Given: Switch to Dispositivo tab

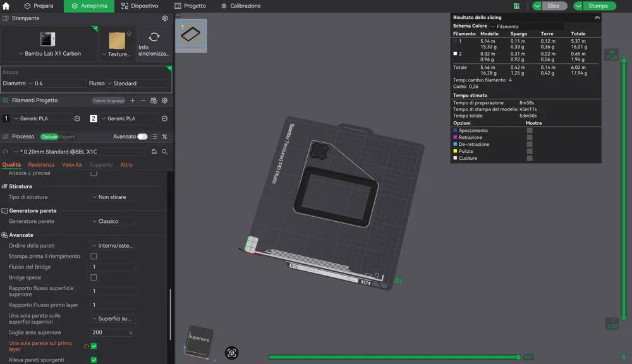Looking at the screenshot, I should (140, 6).
